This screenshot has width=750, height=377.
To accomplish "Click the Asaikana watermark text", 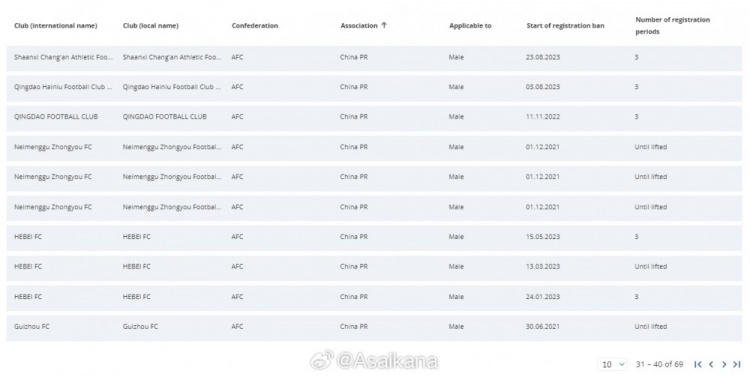I will coord(387,361).
